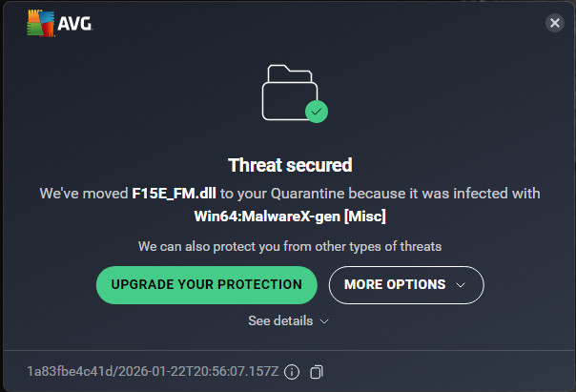Image resolution: width=576 pixels, height=392 pixels.
Task: Click the AVG logo
Action: [57, 23]
